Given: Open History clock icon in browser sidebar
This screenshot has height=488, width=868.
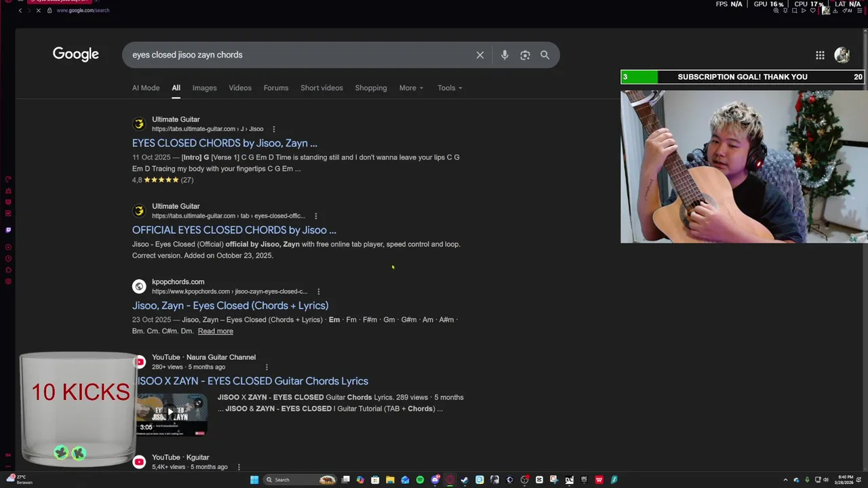Looking at the screenshot, I should coord(8,258).
